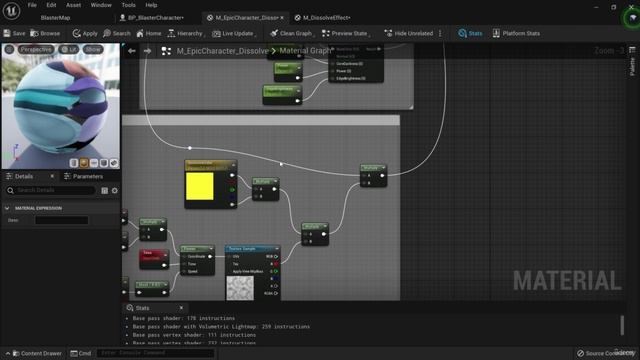Toggle Hide Unrelated nodes
640x360 pixels.
click(409, 33)
